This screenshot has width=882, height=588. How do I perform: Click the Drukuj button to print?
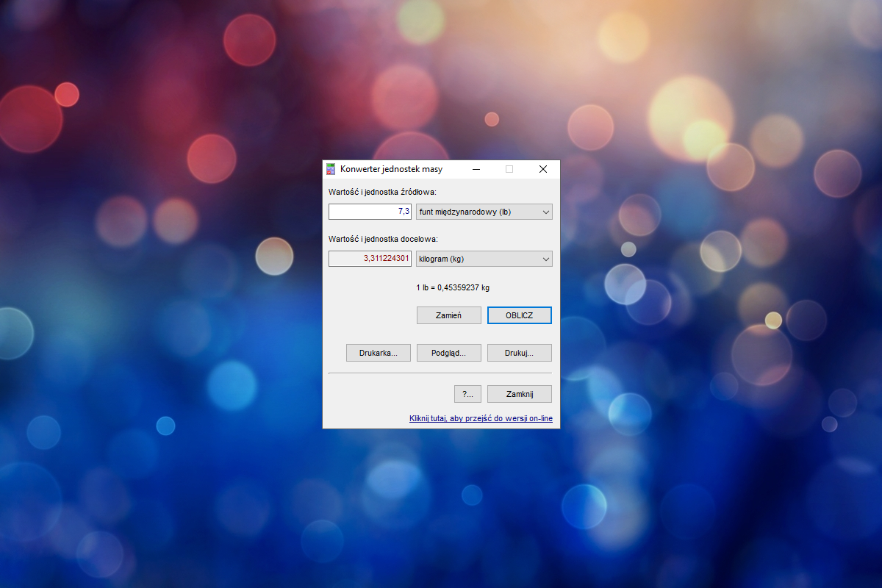[519, 353]
